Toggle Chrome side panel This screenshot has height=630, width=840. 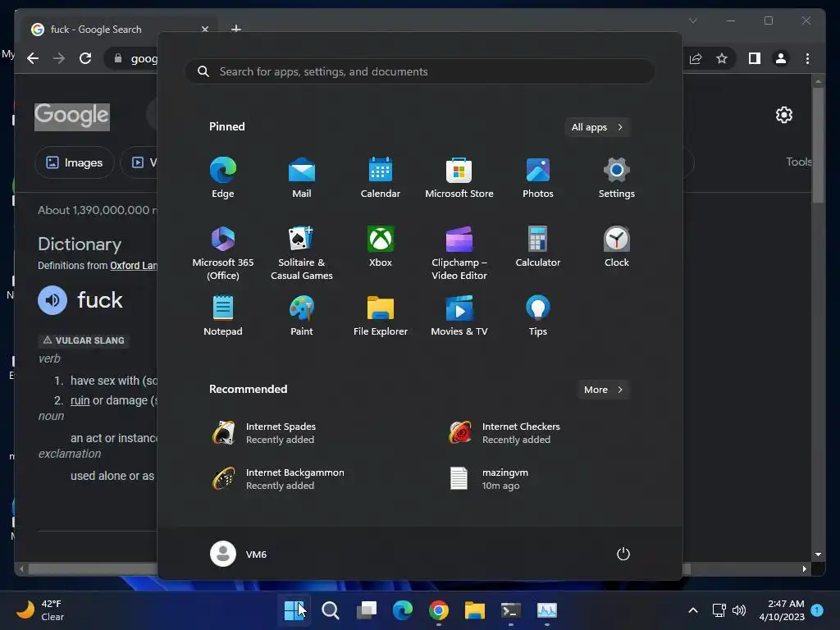pos(755,58)
